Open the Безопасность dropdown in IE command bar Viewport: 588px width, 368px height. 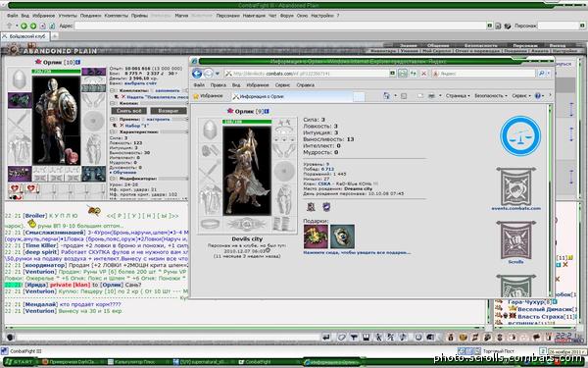pyautogui.click(x=490, y=96)
